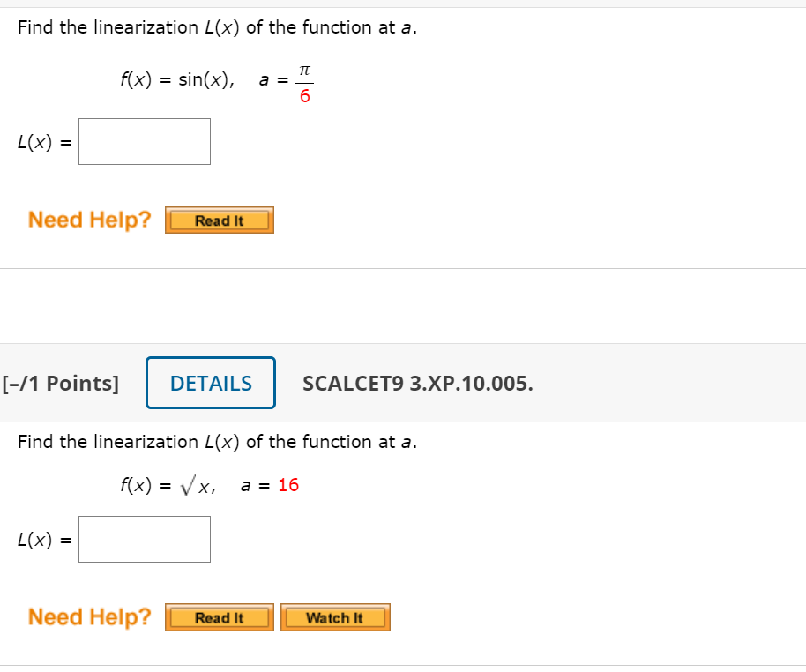
Task: Click the Need Help? label above the first Read It
Action: [x=88, y=220]
